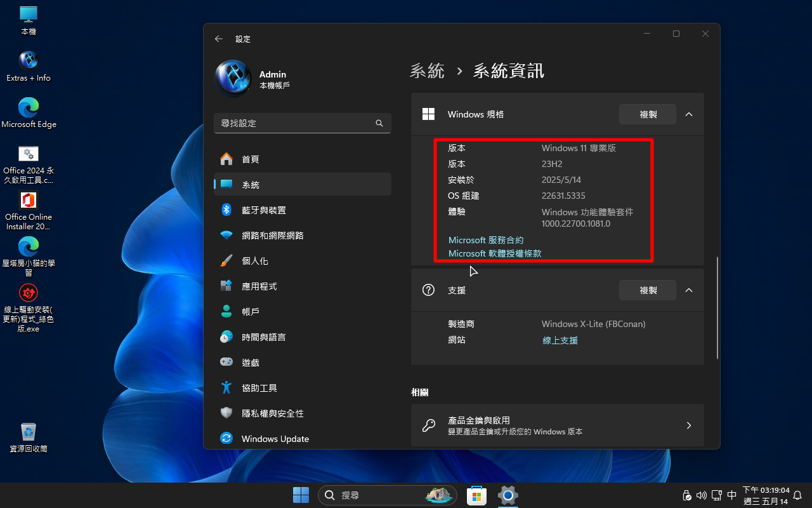Click the Windows logo beside Windows 規格
Image resolution: width=812 pixels, height=508 pixels.
pos(428,114)
